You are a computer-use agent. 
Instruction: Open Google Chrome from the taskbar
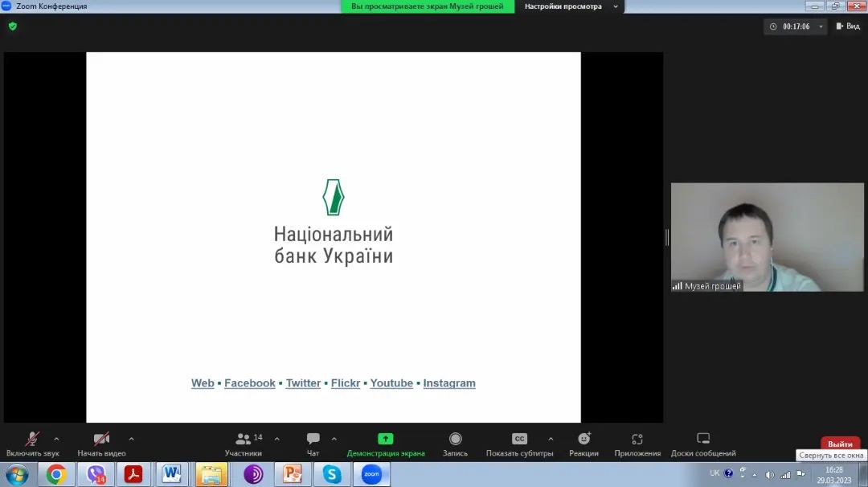tap(55, 474)
